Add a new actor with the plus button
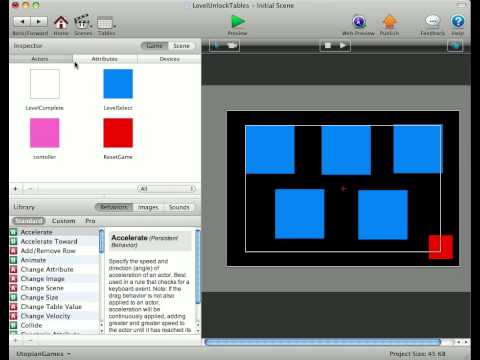480x360 pixels. (15, 189)
